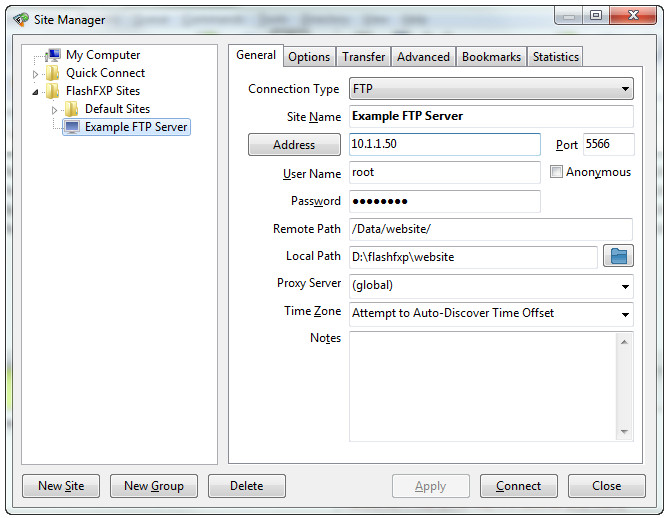Click the Port field showing 5566
The width and height of the screenshot is (667, 518).
(x=608, y=144)
